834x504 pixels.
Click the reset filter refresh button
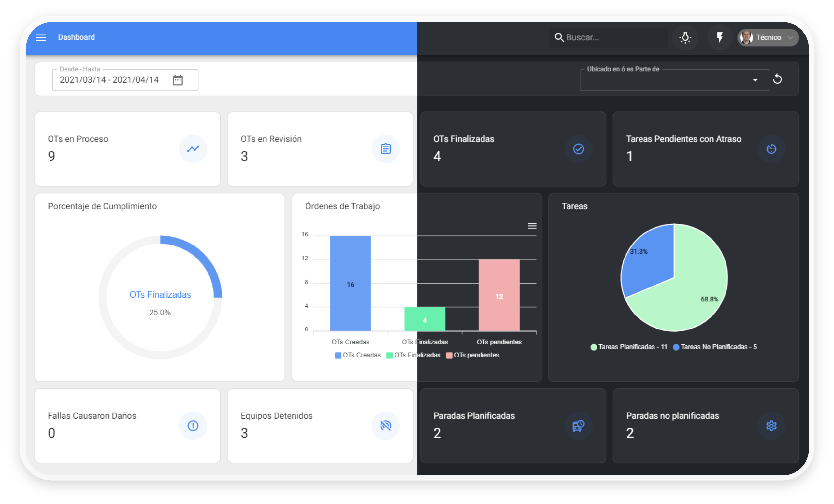coord(777,79)
